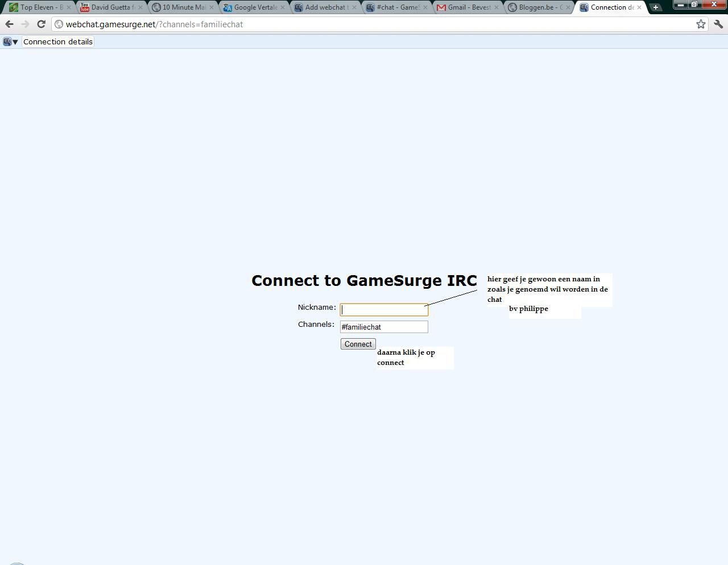This screenshot has width=728, height=565.
Task: Click the site info globe icon in address bar
Action: (59, 24)
